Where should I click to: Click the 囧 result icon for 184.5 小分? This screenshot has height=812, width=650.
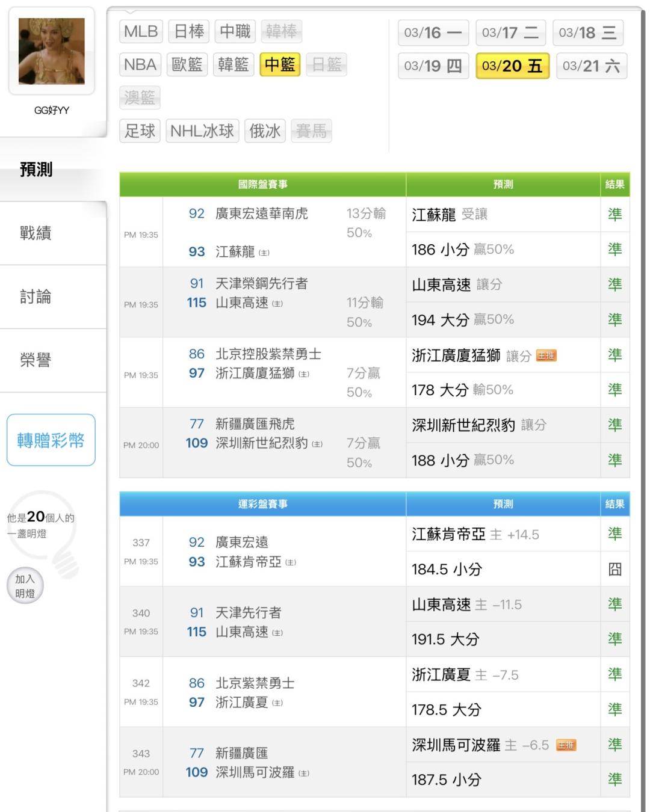pyautogui.click(x=614, y=569)
